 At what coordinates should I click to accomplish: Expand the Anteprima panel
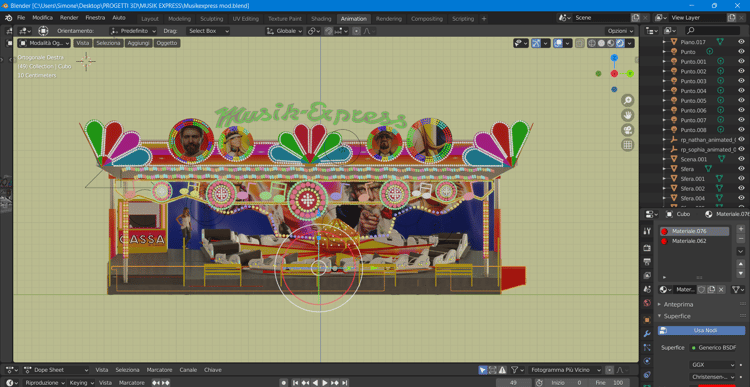tap(678, 304)
